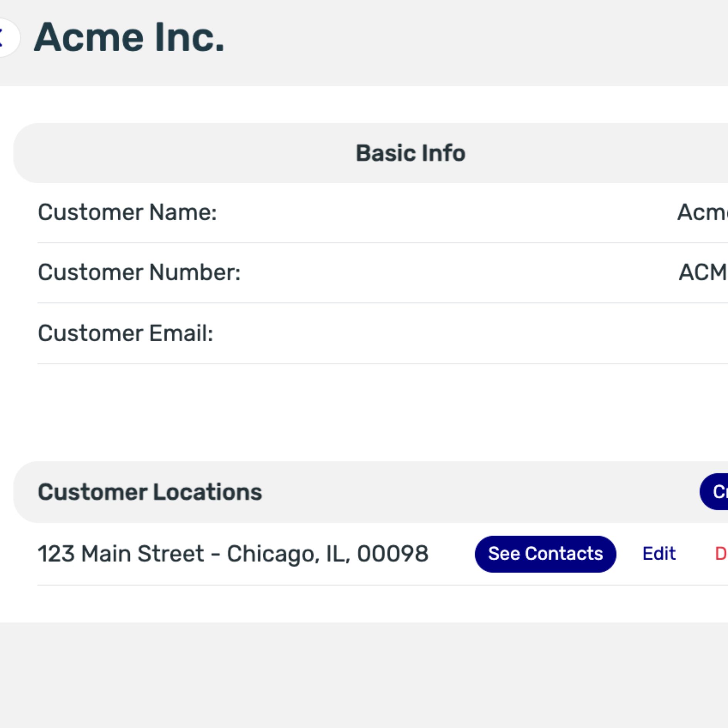Click the Customer Name label
The height and width of the screenshot is (728, 728).
click(x=127, y=212)
